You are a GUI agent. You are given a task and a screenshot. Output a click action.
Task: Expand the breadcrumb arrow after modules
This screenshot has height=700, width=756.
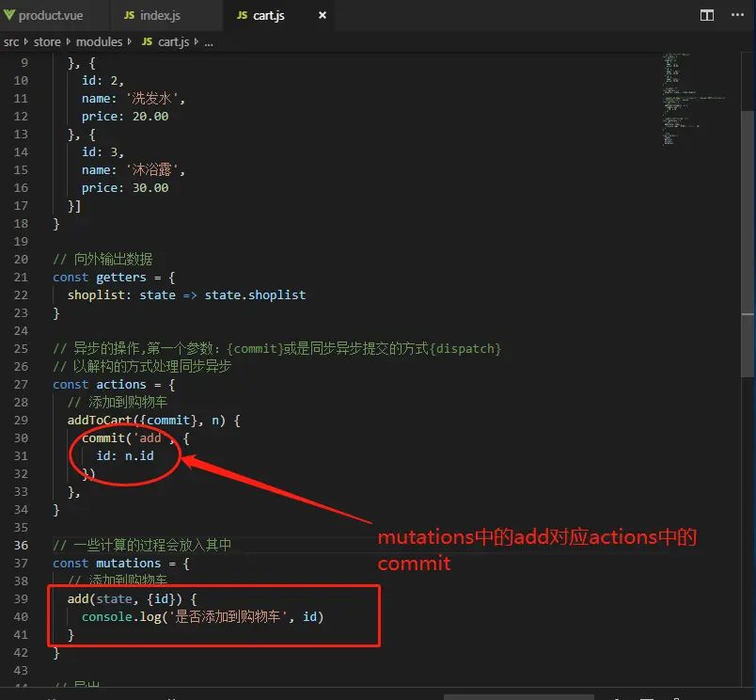130,42
